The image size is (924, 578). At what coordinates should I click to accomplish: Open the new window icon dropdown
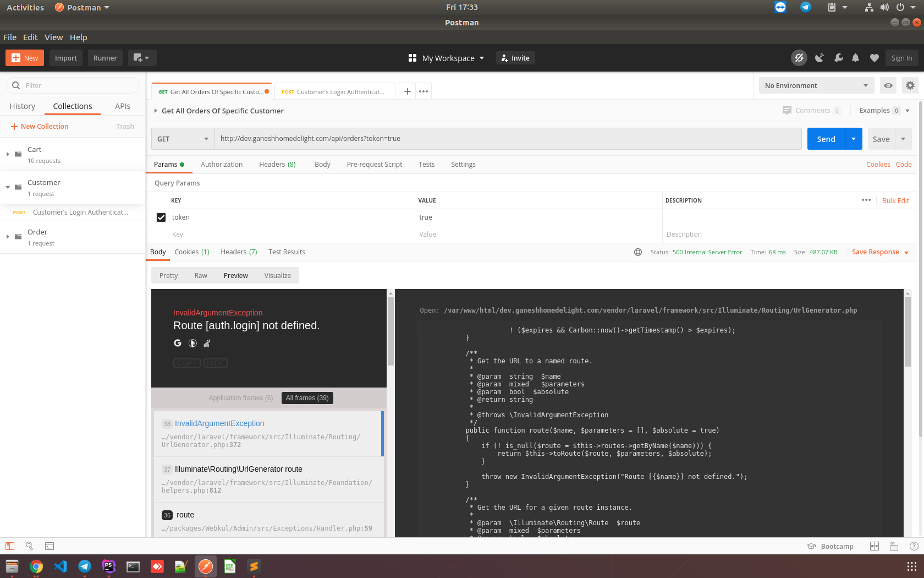coord(142,58)
